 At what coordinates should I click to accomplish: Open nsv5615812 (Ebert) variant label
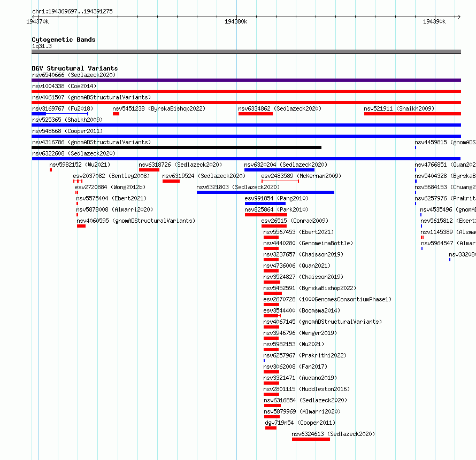tap(448, 221)
